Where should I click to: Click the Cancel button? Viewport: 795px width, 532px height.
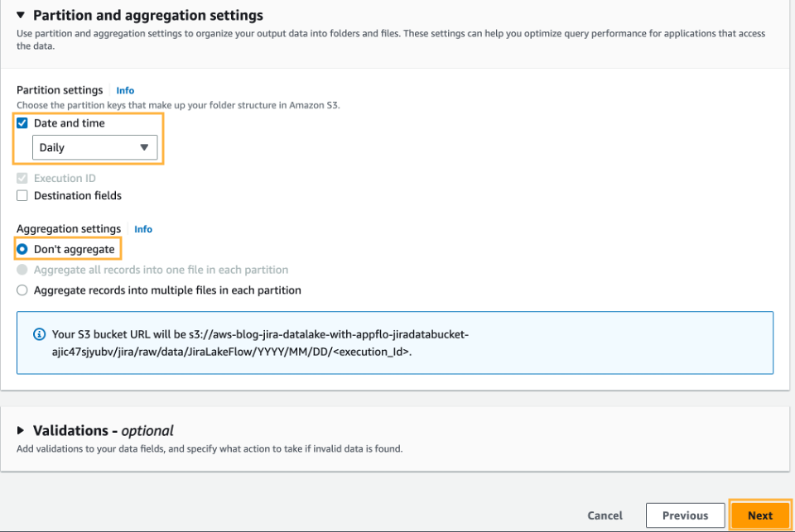click(605, 515)
